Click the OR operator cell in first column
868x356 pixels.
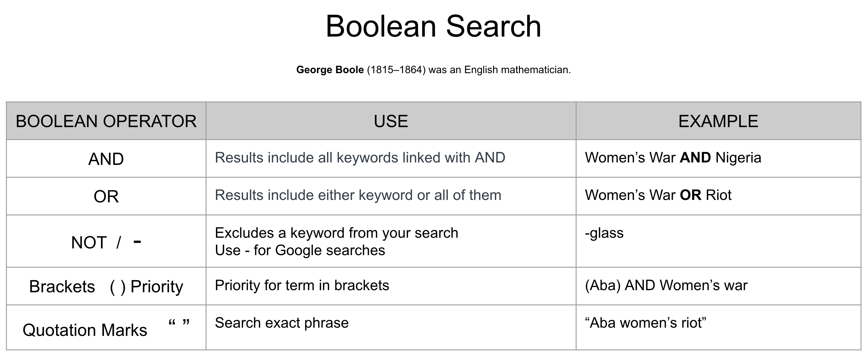click(x=106, y=197)
